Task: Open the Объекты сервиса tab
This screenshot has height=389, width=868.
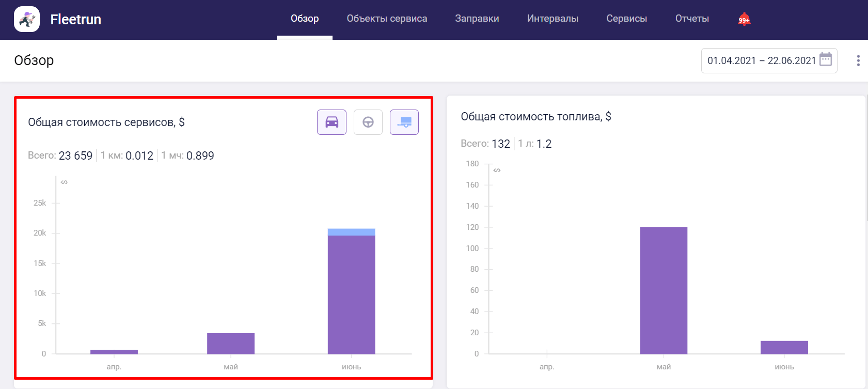Action: tap(387, 19)
